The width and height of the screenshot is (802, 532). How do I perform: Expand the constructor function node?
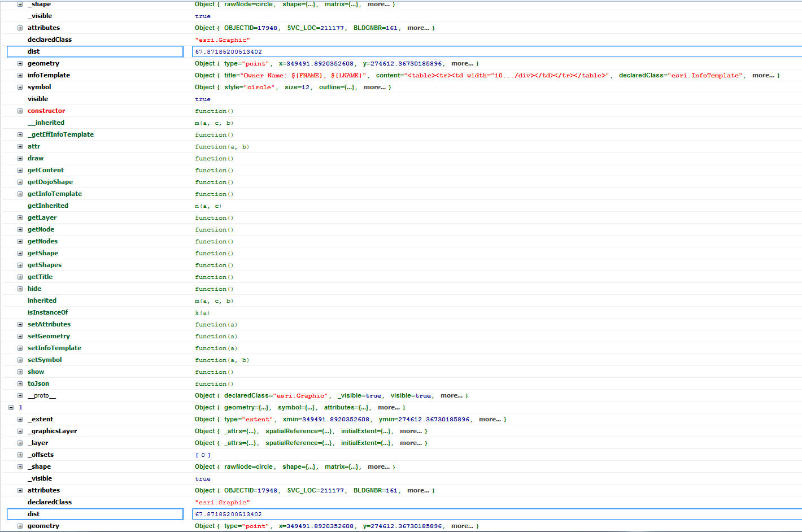pyautogui.click(x=20, y=111)
